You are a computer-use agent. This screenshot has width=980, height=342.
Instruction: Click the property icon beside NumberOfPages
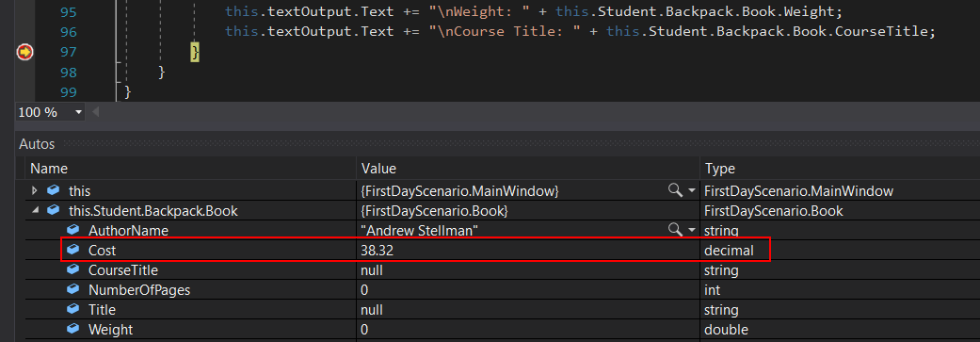click(x=73, y=290)
